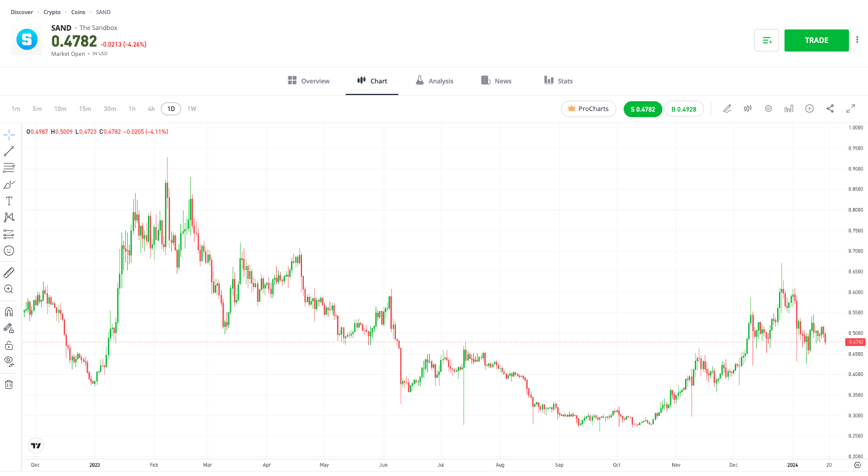
Task: Select the text annotation tool
Action: pyautogui.click(x=9, y=201)
